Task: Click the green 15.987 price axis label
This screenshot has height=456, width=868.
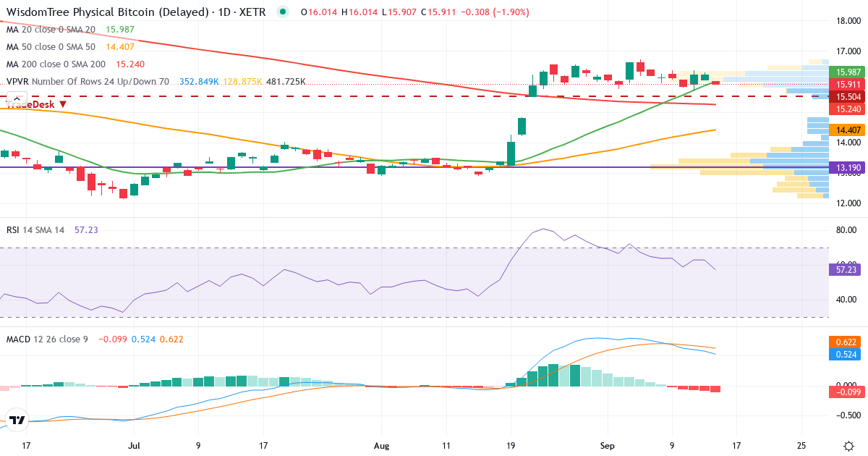Action: tap(848, 72)
